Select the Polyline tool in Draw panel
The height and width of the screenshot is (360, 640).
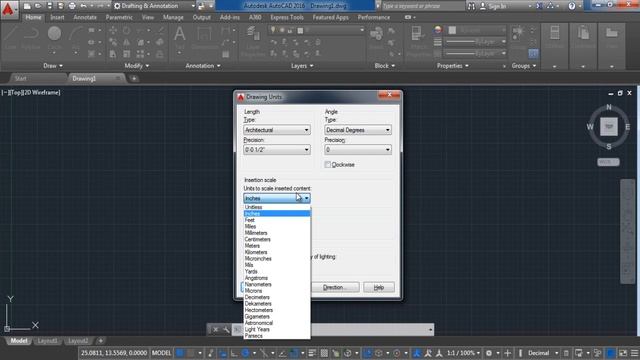[x=31, y=38]
